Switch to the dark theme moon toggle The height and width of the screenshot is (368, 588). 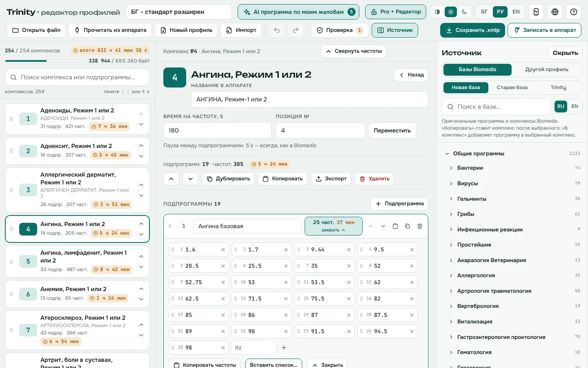(x=464, y=12)
